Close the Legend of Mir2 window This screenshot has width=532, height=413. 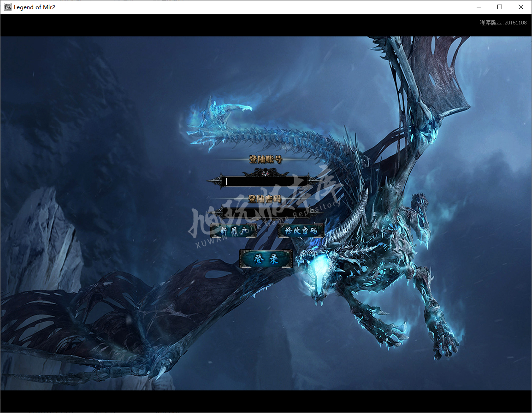click(x=521, y=7)
